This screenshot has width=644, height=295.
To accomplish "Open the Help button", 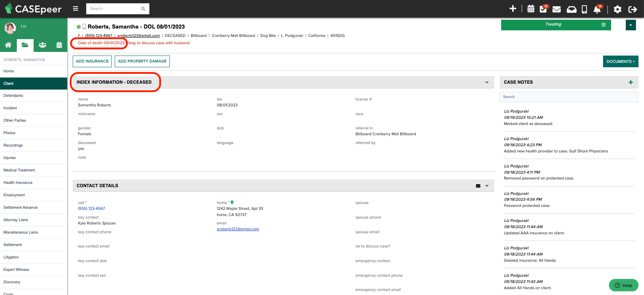I will [624, 285].
